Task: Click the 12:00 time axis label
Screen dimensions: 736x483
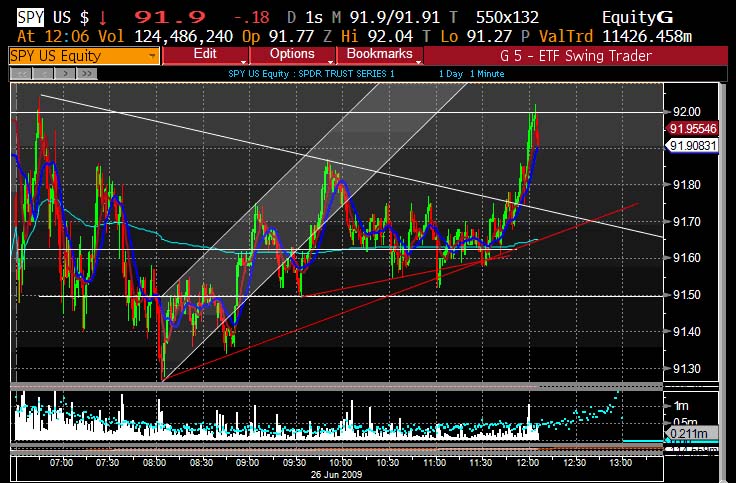Action: tap(528, 463)
